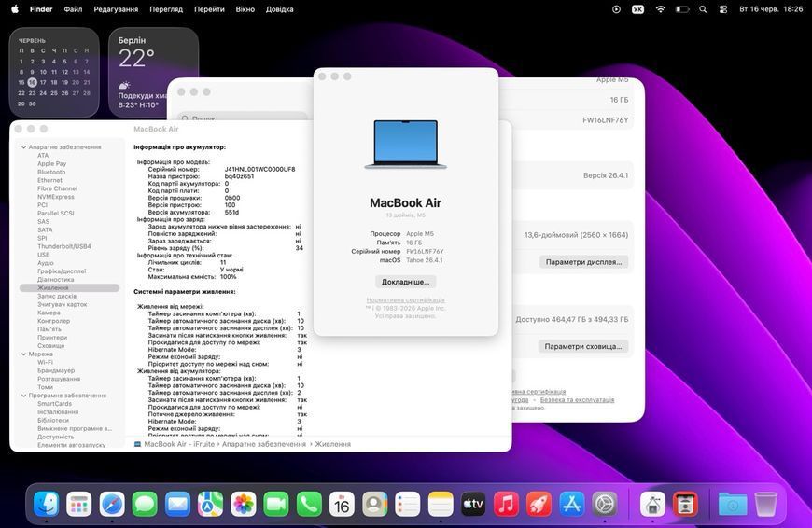Open the Перегляд menu

(x=166, y=9)
